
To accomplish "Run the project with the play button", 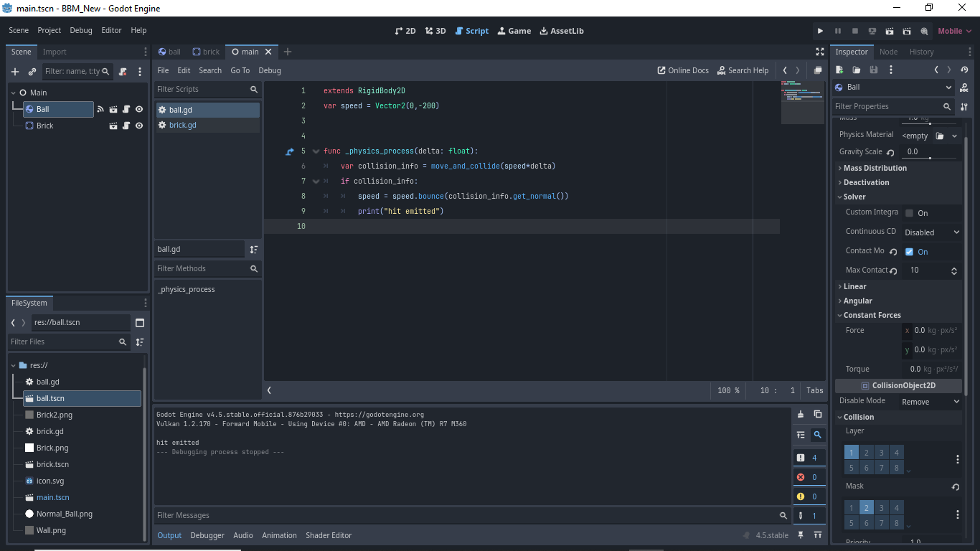I will point(820,31).
